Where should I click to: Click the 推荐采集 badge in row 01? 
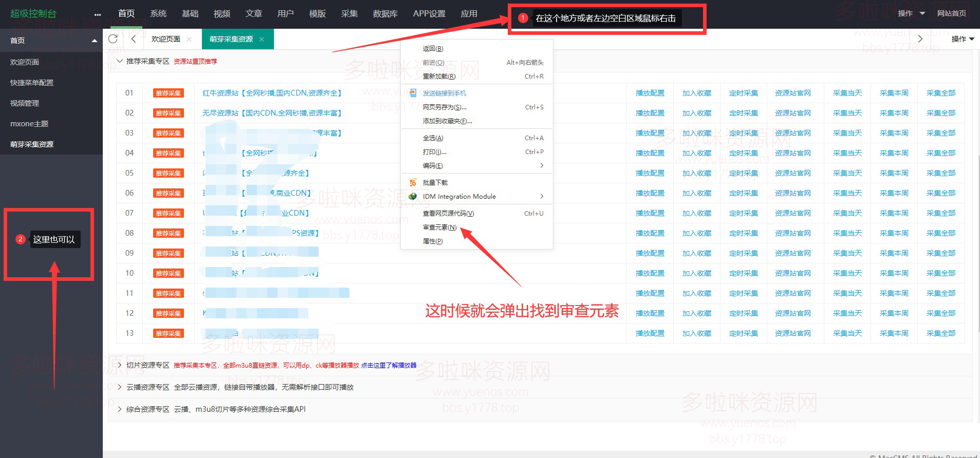169,93
